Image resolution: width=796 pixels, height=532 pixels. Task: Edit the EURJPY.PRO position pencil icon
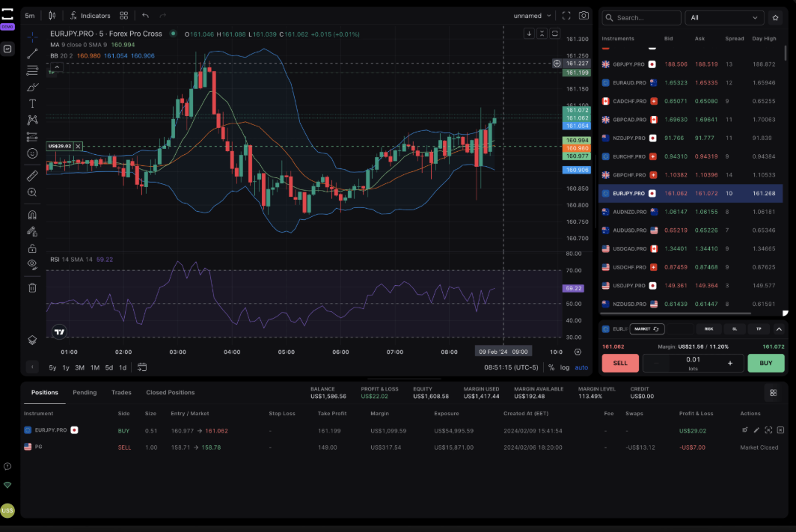[x=756, y=430]
